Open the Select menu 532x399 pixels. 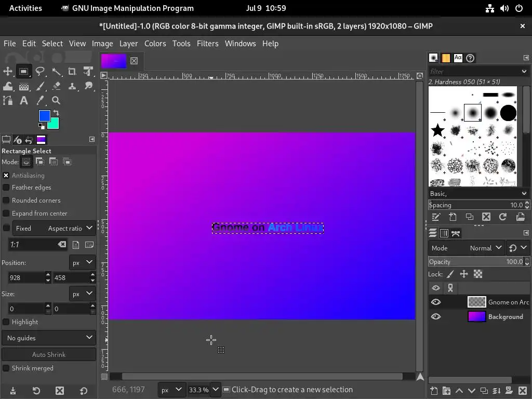click(x=52, y=44)
